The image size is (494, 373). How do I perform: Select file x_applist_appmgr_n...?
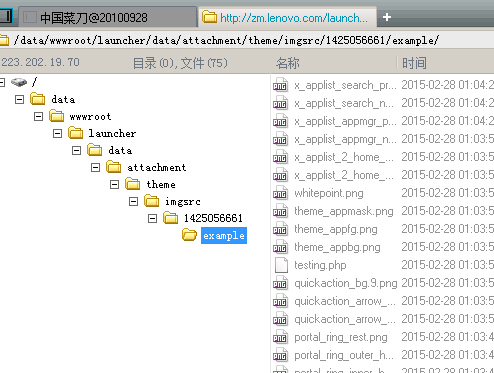(x=345, y=139)
